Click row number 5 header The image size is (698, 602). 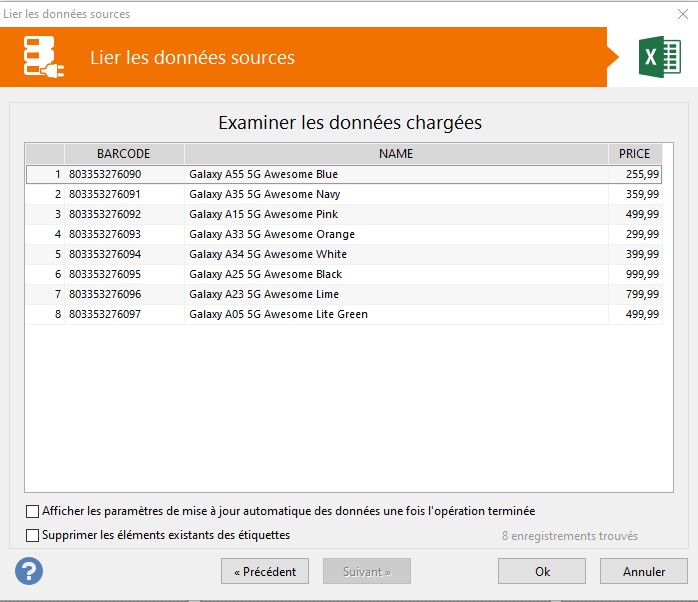click(45, 254)
